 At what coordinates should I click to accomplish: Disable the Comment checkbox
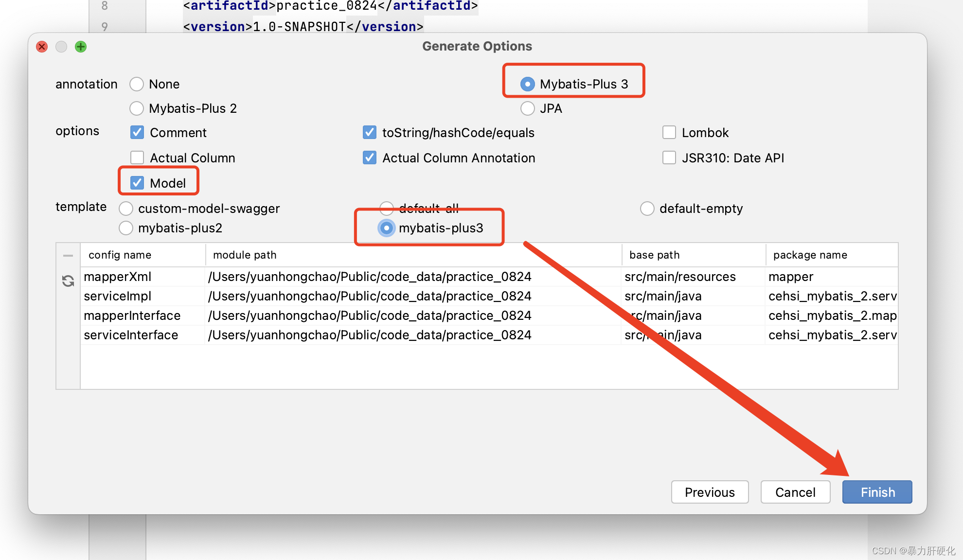click(137, 133)
